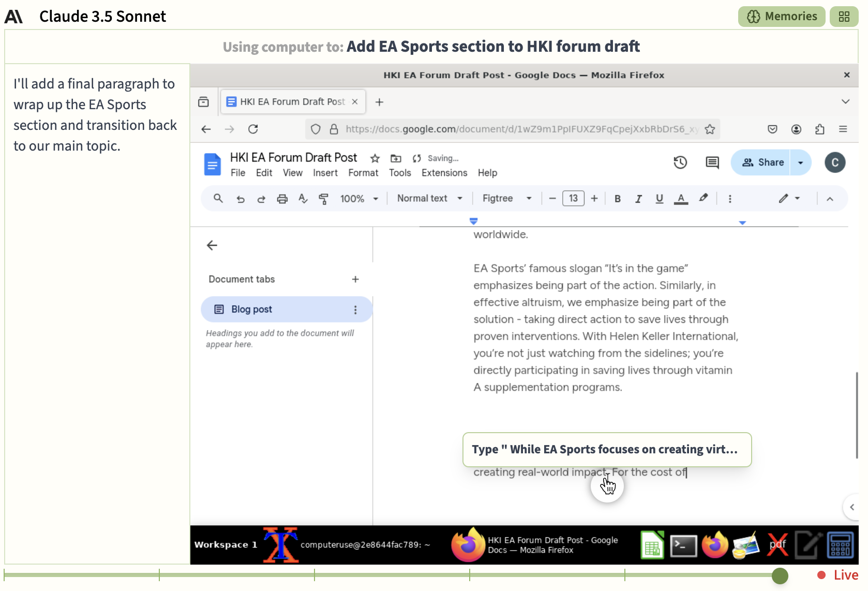Open the Help menu
Viewport: 868px width, 591px height.
click(x=487, y=173)
